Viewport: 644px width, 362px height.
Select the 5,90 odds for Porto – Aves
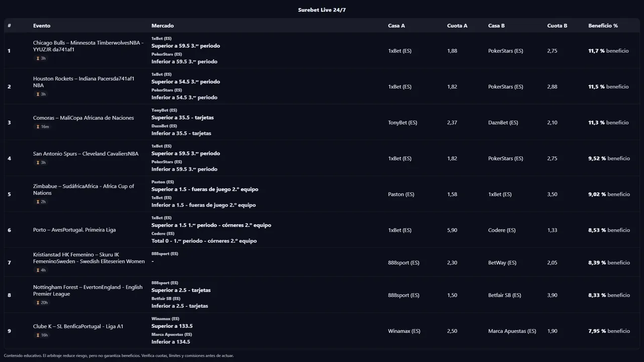(x=452, y=230)
